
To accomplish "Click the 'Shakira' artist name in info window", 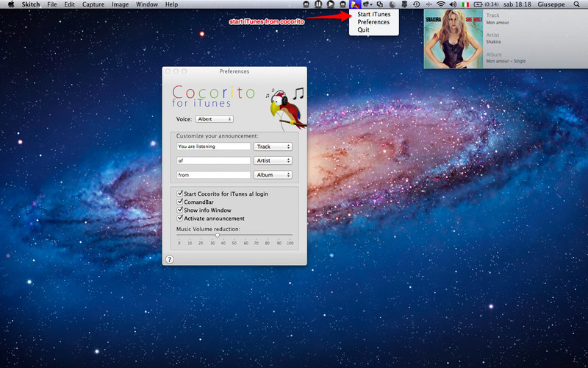I will pos(493,42).
